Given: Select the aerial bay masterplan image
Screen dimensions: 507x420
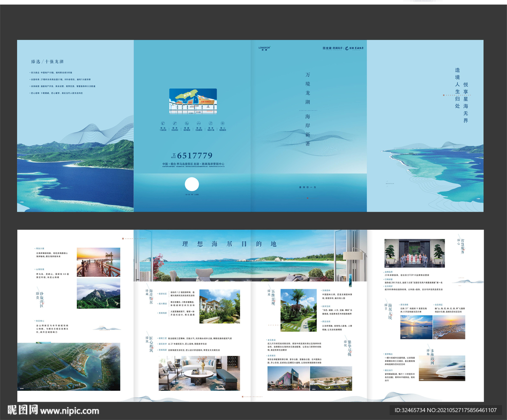Looking at the screenshot, I should (69, 367).
